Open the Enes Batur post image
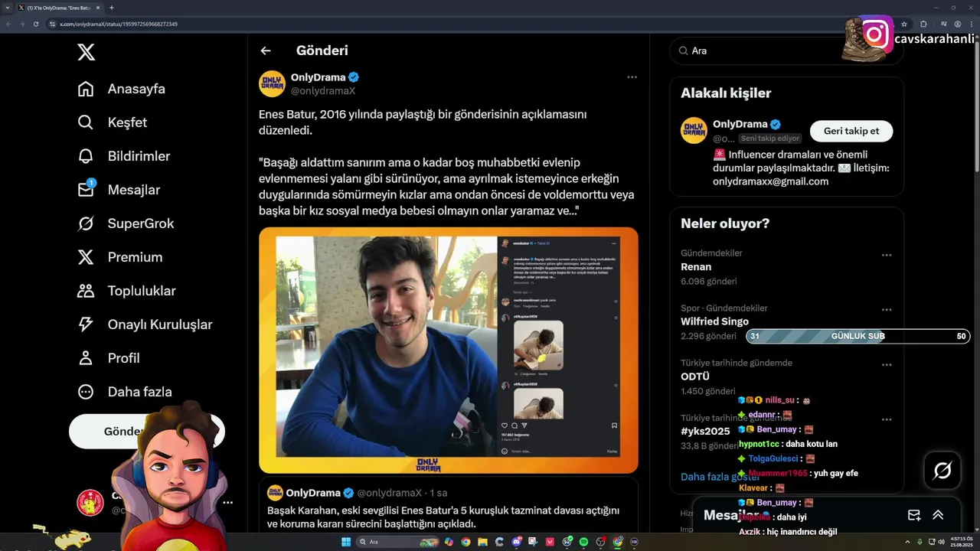980x551 pixels. (449, 350)
